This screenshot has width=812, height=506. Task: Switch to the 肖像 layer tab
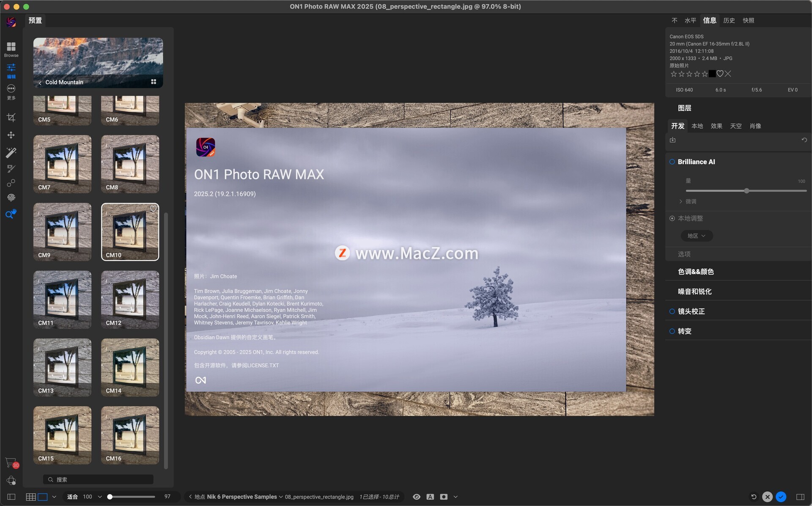[755, 126]
